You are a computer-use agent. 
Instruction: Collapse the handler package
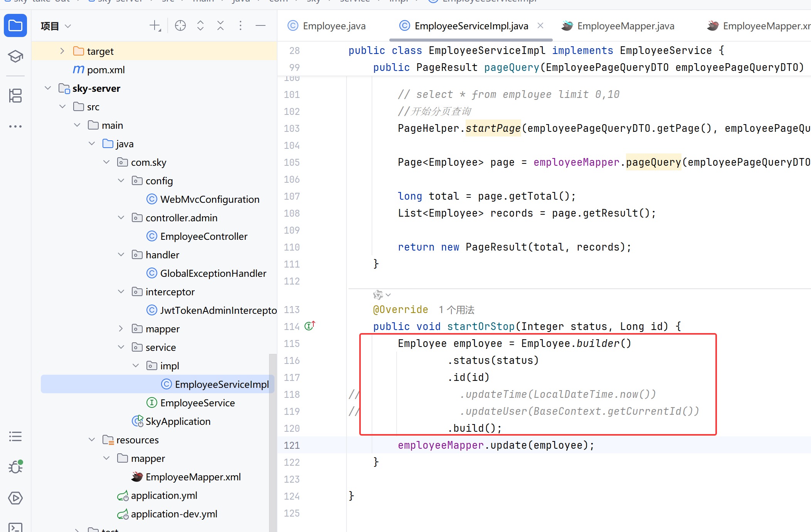point(121,254)
